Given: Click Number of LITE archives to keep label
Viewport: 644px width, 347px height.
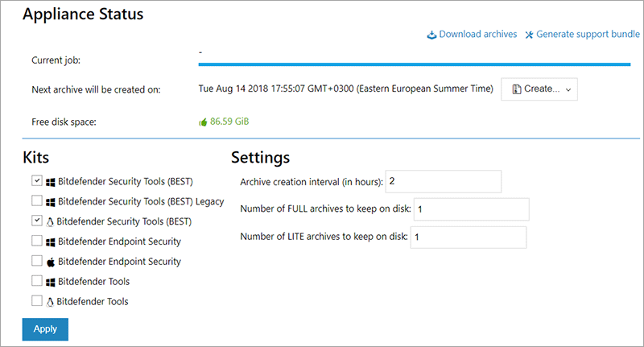Looking at the screenshot, I should tap(324, 237).
